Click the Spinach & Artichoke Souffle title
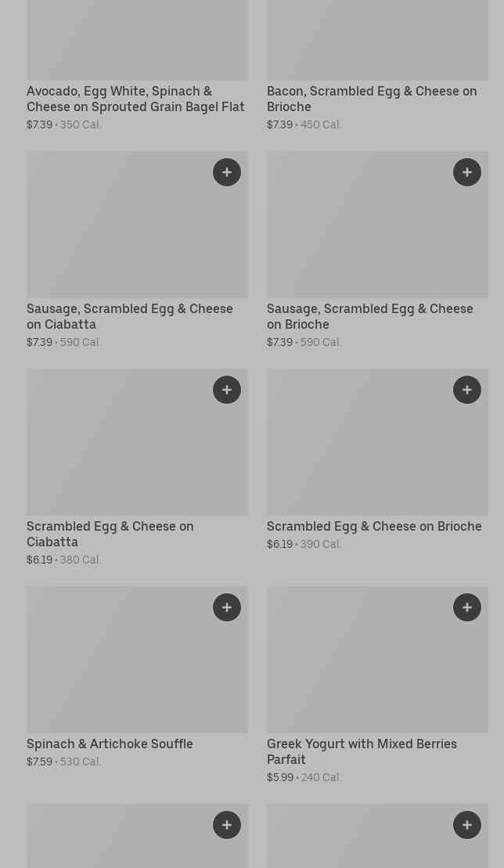The width and height of the screenshot is (504, 868). pyautogui.click(x=110, y=744)
